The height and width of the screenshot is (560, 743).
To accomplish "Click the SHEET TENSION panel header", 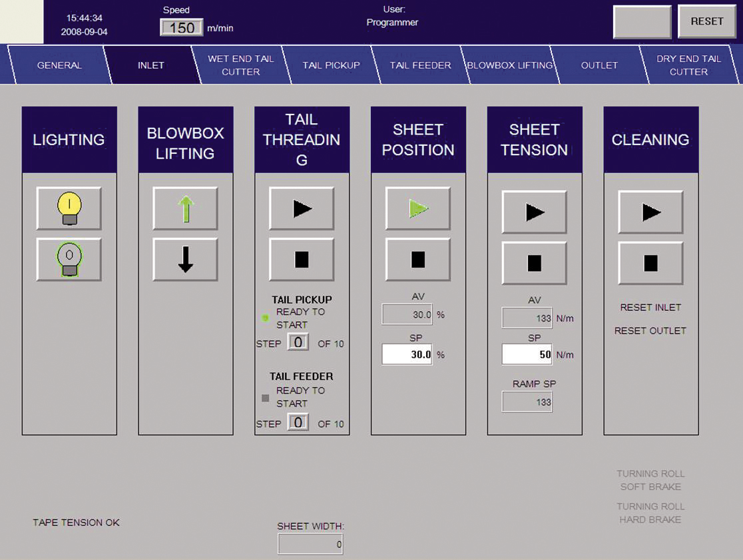I will point(535,140).
